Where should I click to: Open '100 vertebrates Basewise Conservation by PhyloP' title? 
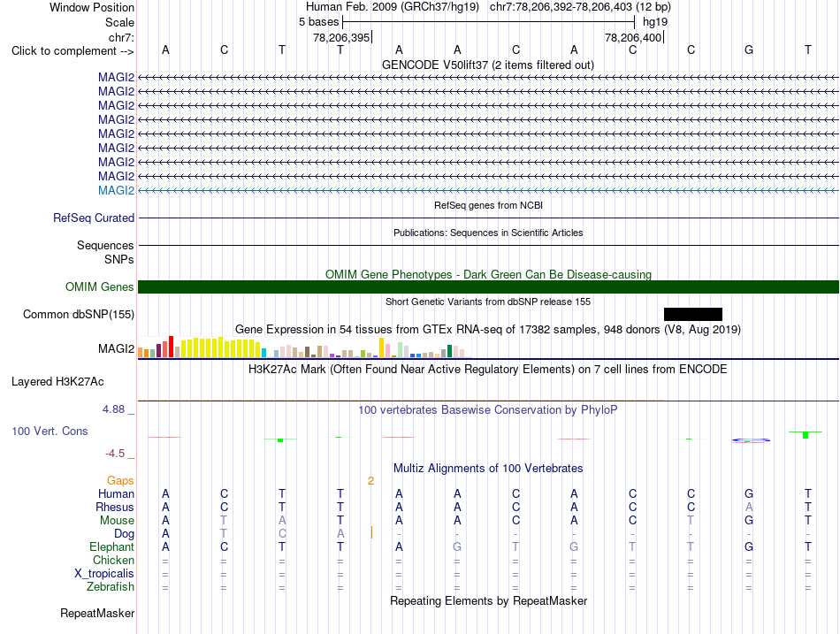(x=487, y=410)
